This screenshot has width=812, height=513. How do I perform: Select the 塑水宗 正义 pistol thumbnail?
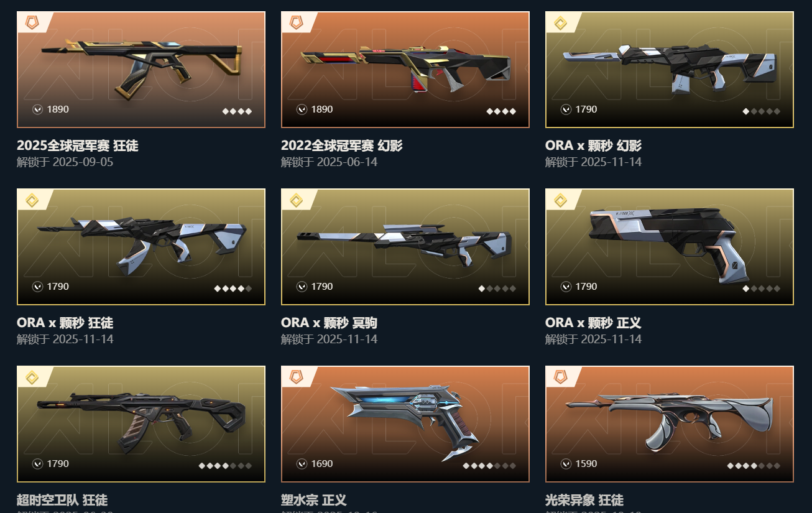405,424
